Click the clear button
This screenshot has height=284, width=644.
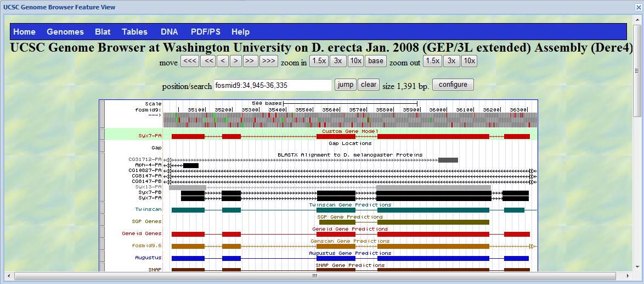[x=369, y=85]
